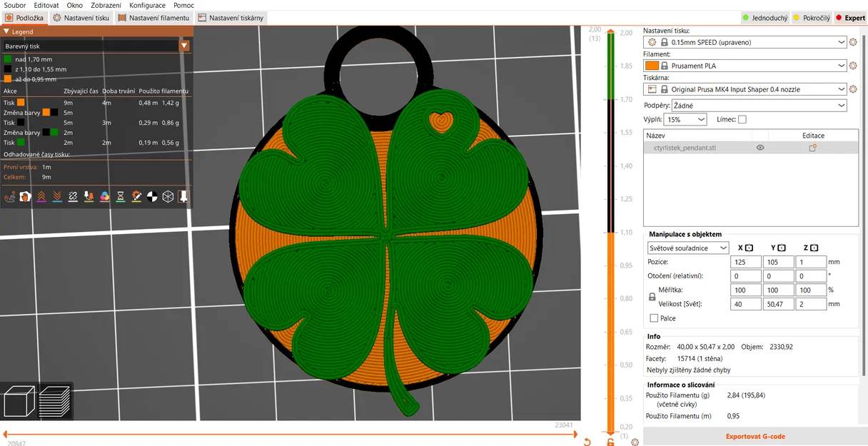Enable the Palce checkbox
Viewport: 868px width, 446px height.
pyautogui.click(x=654, y=318)
